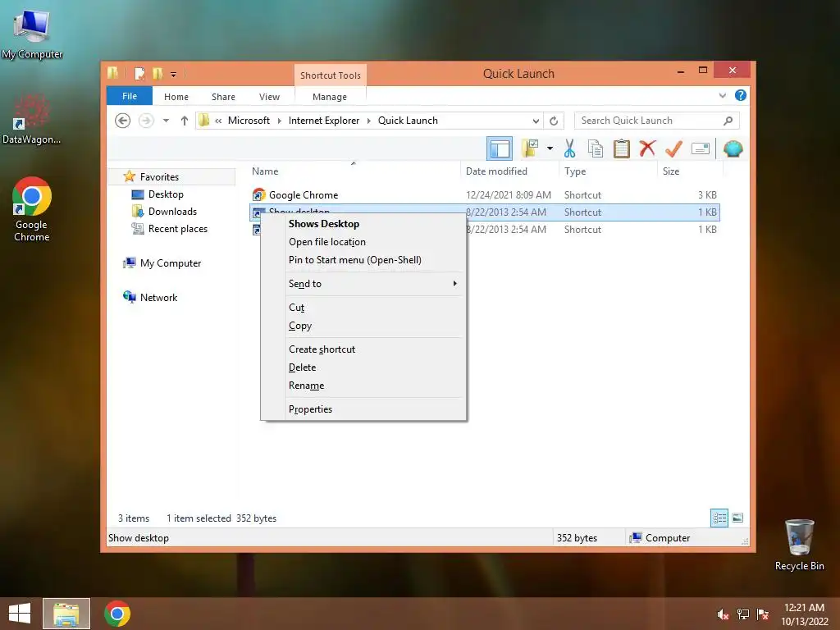Click the red X Delete toolbar icon
The height and width of the screenshot is (630, 840).
point(647,148)
